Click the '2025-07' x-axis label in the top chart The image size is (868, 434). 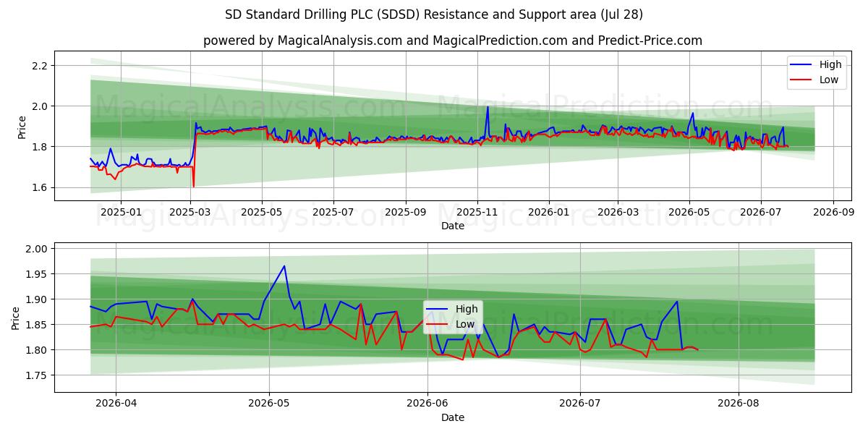(333, 213)
